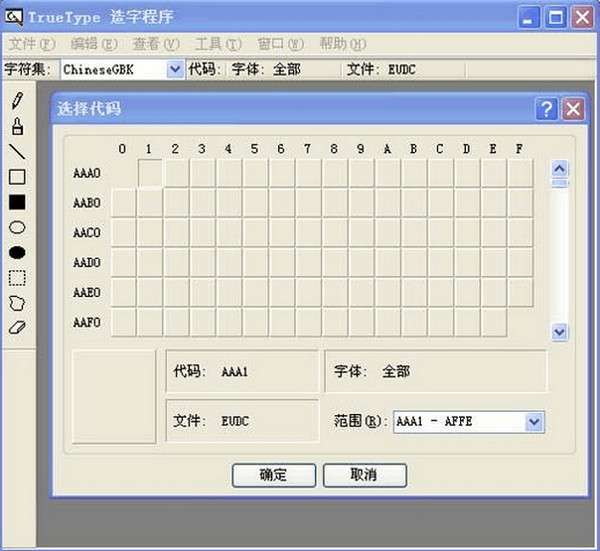This screenshot has height=551, width=600.
Task: Select the Hollow Ellipse tool
Action: [x=17, y=227]
